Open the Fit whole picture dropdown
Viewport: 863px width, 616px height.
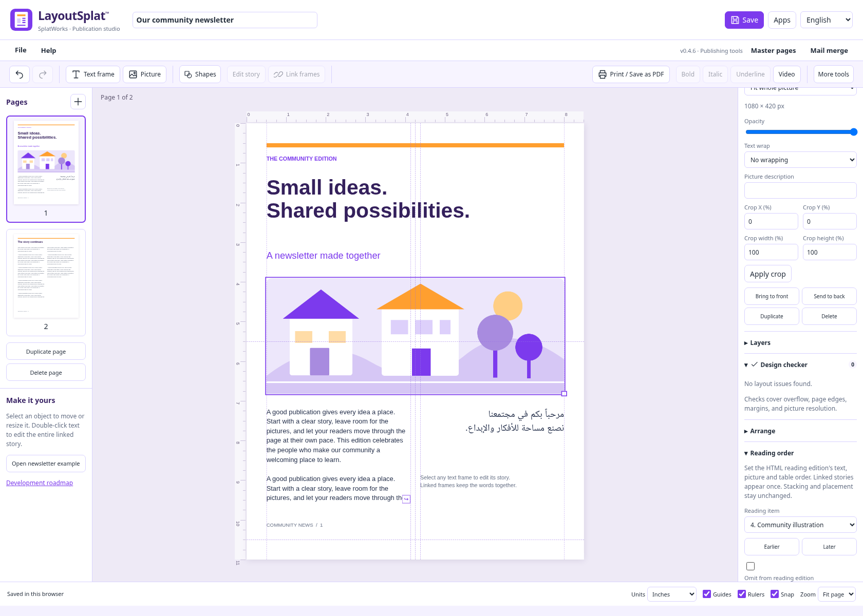click(800, 89)
